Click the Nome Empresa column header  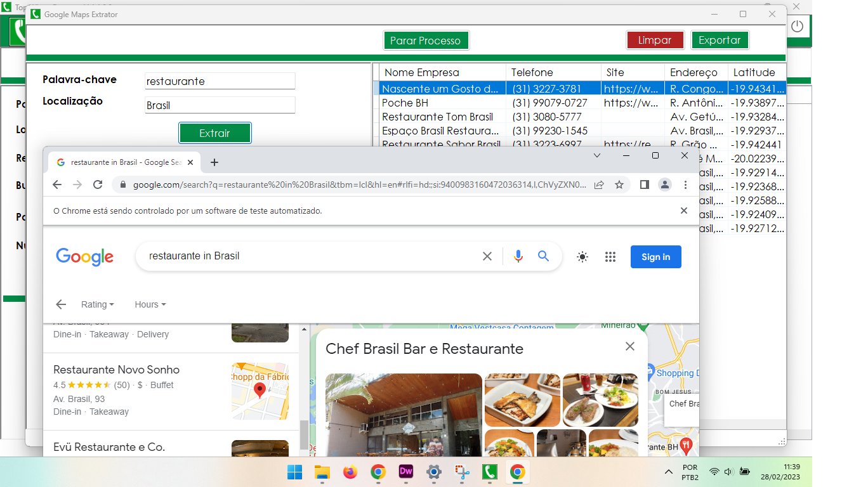tap(442, 72)
